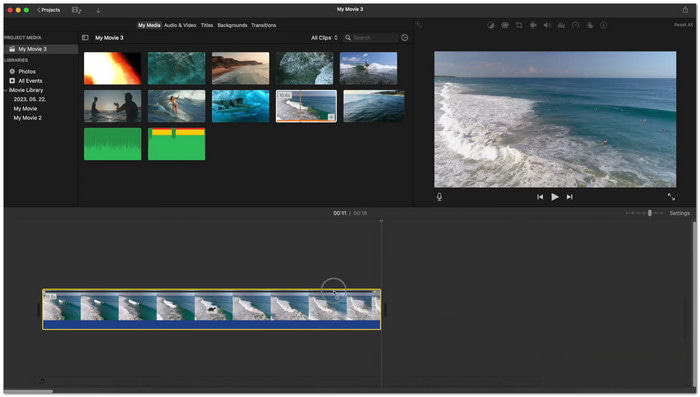Go back to Projects

(49, 10)
